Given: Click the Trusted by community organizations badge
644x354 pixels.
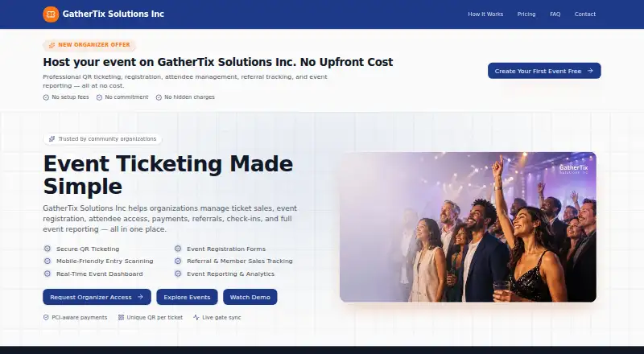Looking at the screenshot, I should point(102,139).
